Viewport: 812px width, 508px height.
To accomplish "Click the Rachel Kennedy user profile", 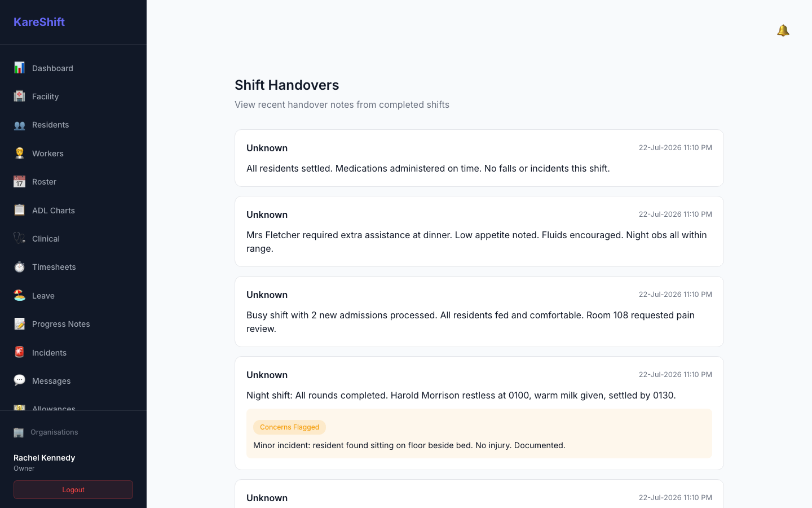I will [45, 462].
